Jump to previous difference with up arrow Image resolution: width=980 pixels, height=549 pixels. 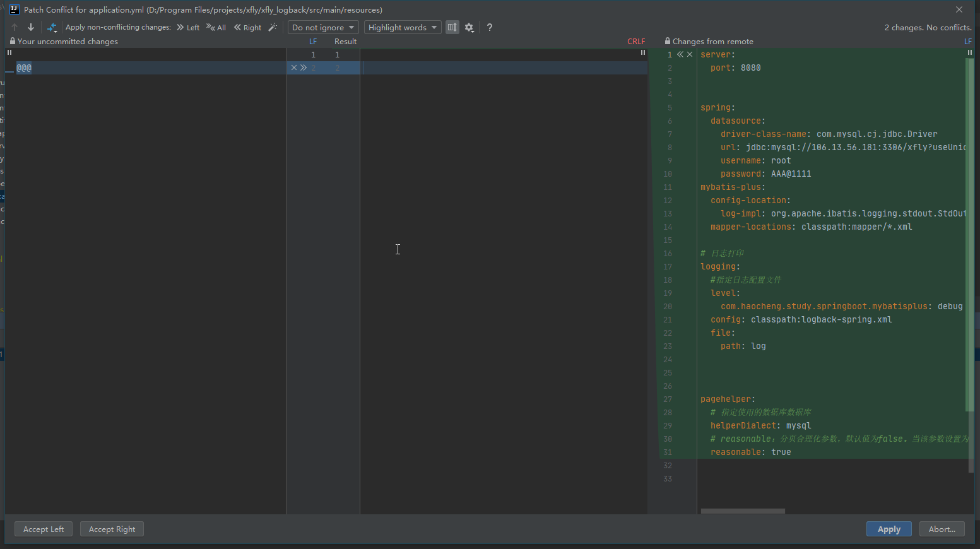(x=14, y=27)
